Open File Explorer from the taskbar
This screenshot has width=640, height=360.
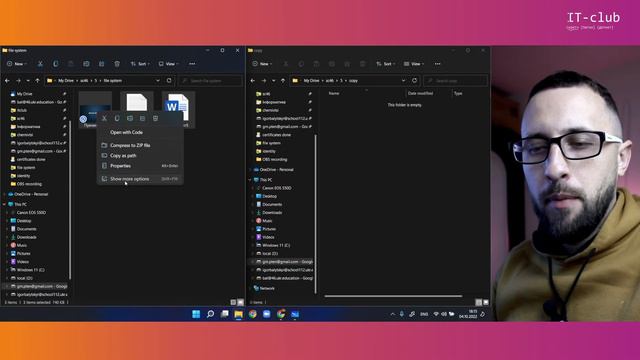[239, 314]
